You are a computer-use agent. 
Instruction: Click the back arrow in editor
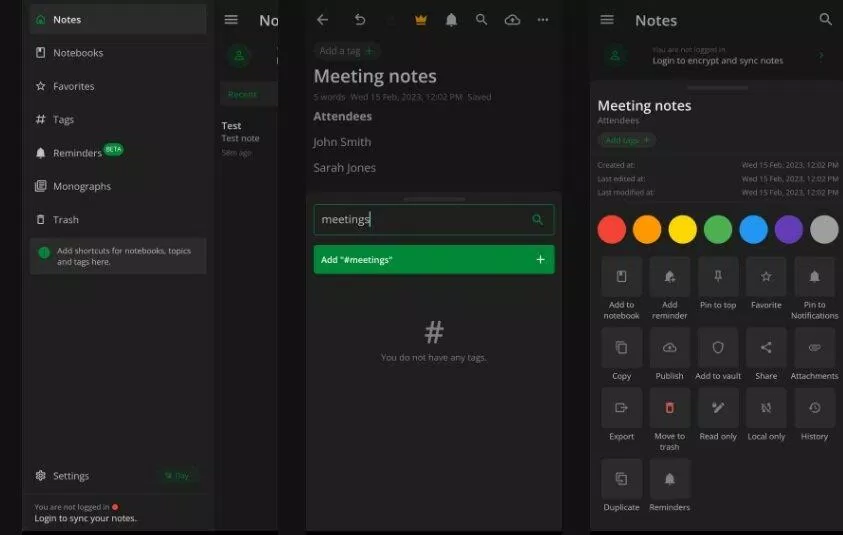(x=322, y=20)
